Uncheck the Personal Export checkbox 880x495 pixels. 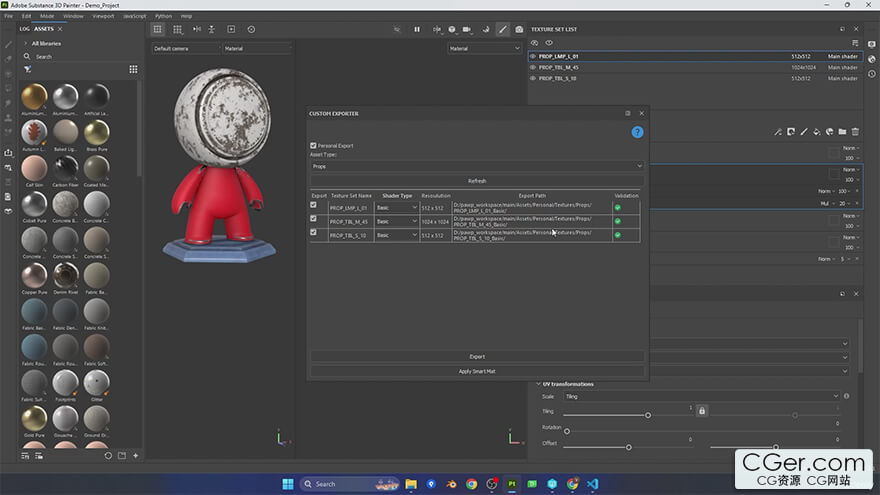[x=314, y=146]
